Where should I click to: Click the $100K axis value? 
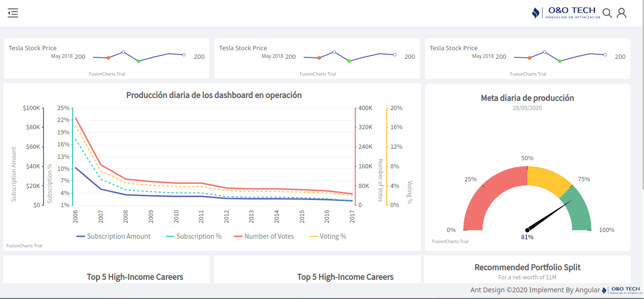[x=32, y=108]
